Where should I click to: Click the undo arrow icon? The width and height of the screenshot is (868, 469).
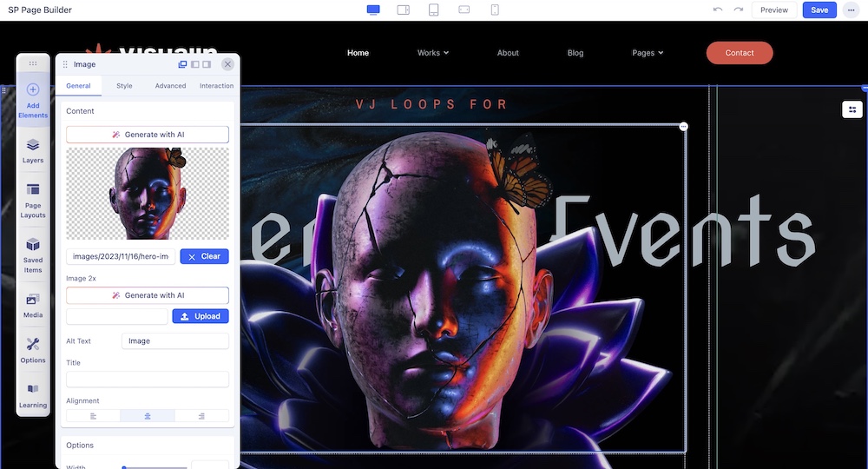[718, 10]
